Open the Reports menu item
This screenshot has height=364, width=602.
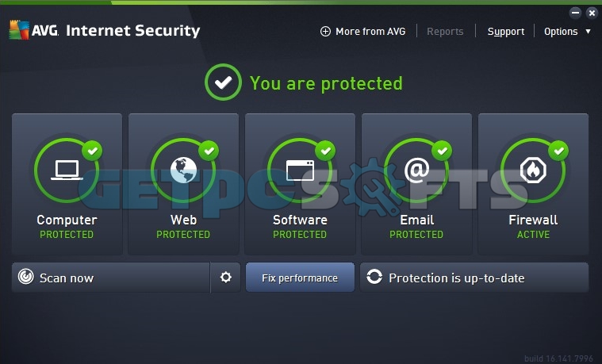click(445, 32)
